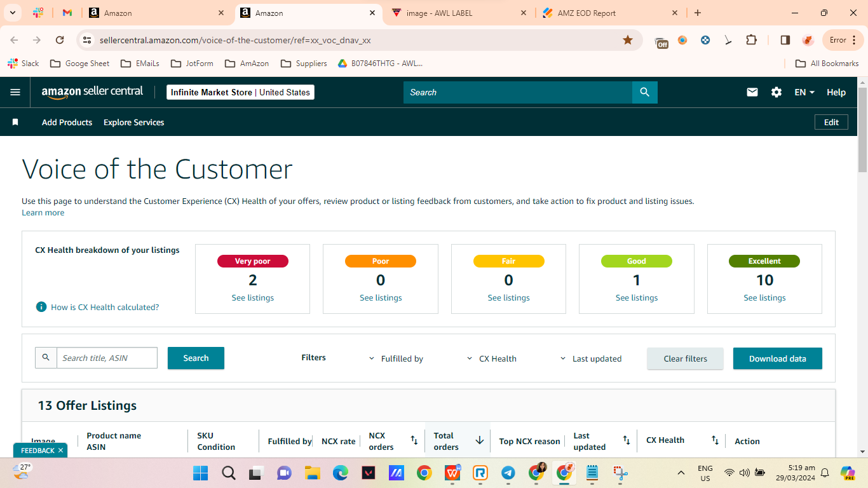Open File Explorer from the taskbar

click(312, 473)
